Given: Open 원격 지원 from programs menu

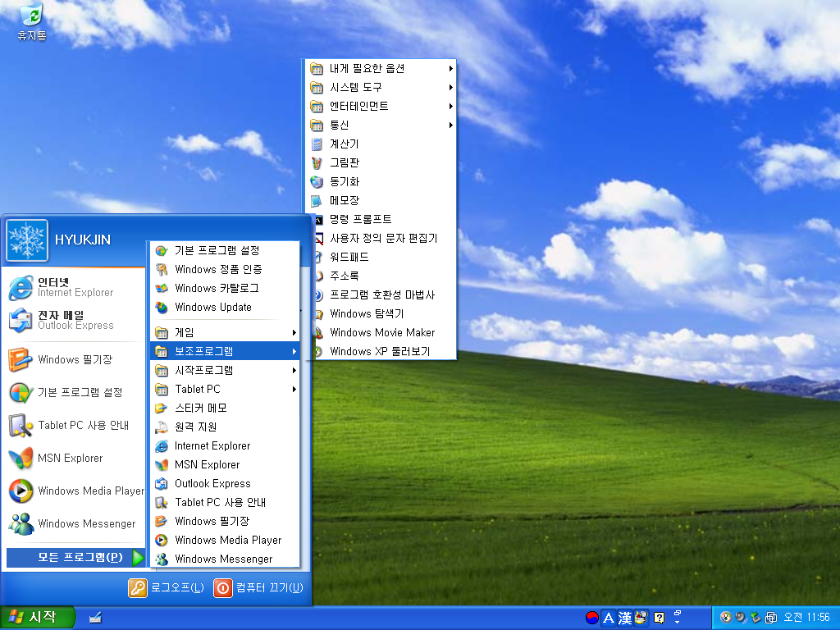Looking at the screenshot, I should tap(225, 427).
